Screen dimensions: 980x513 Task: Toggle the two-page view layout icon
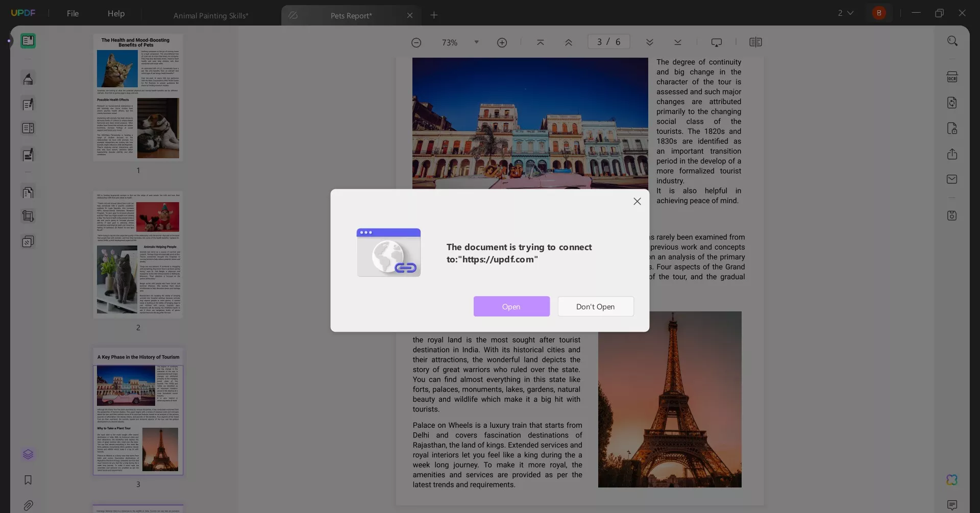click(756, 42)
